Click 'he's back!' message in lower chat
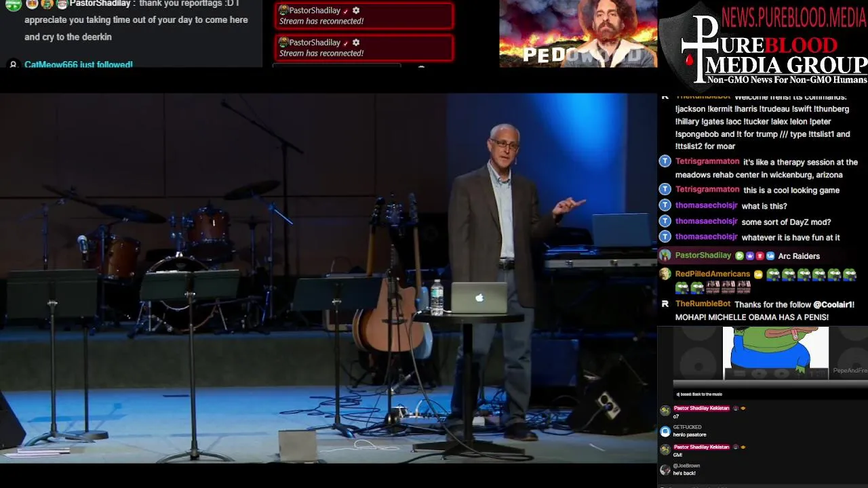 pos(684,473)
